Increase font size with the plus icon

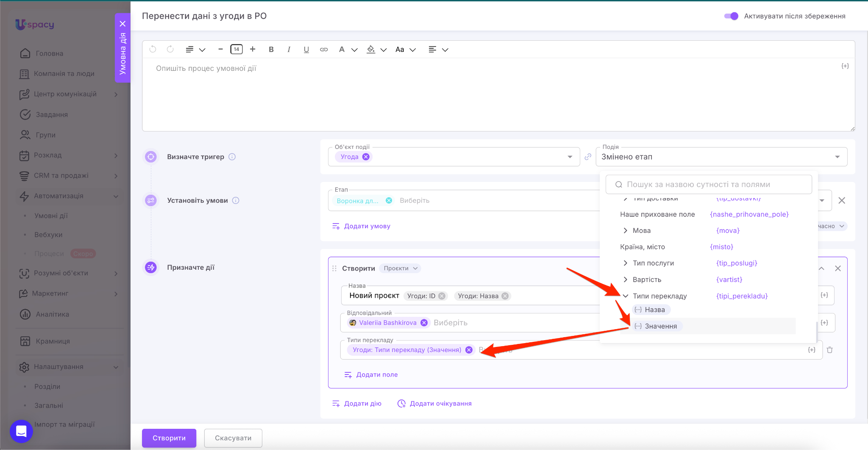(x=253, y=49)
